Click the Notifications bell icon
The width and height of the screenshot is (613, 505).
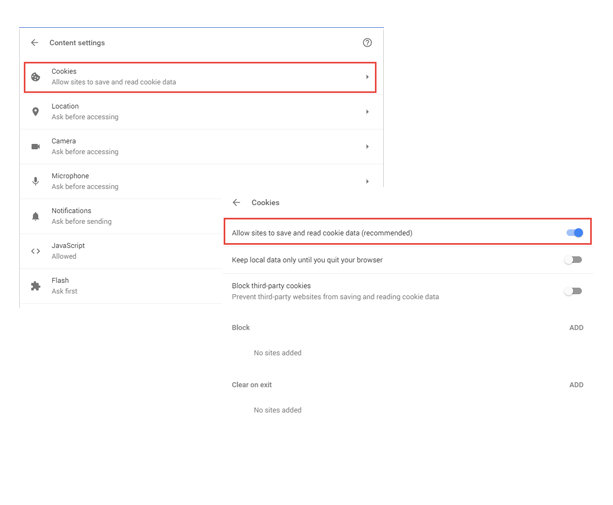[36, 216]
